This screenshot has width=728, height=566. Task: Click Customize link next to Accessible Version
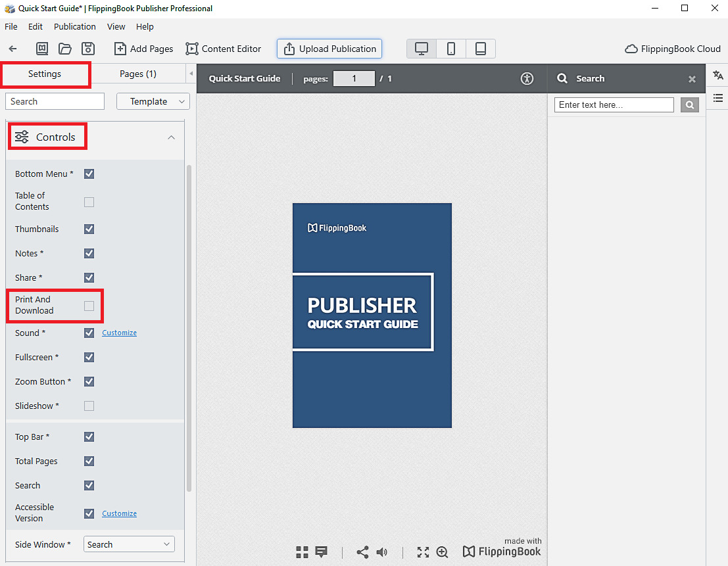pyautogui.click(x=119, y=513)
